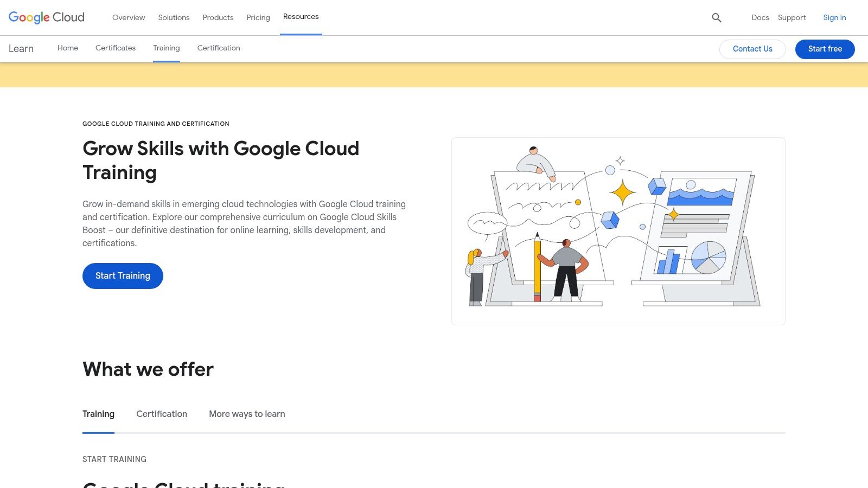This screenshot has width=868, height=488.
Task: Open the Certificates section in the Learn navigation
Action: click(115, 48)
